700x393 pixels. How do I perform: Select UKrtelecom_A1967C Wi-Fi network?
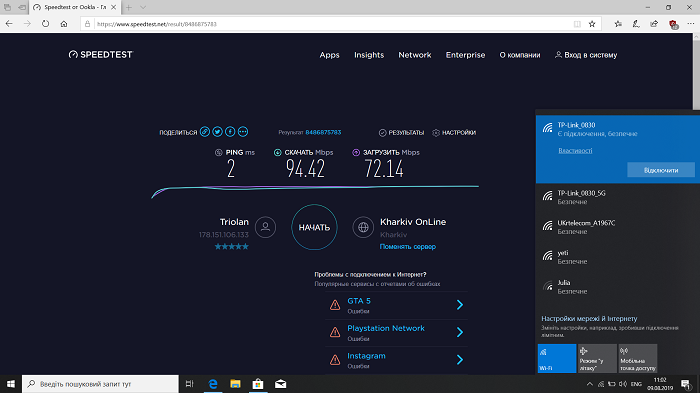coord(618,227)
